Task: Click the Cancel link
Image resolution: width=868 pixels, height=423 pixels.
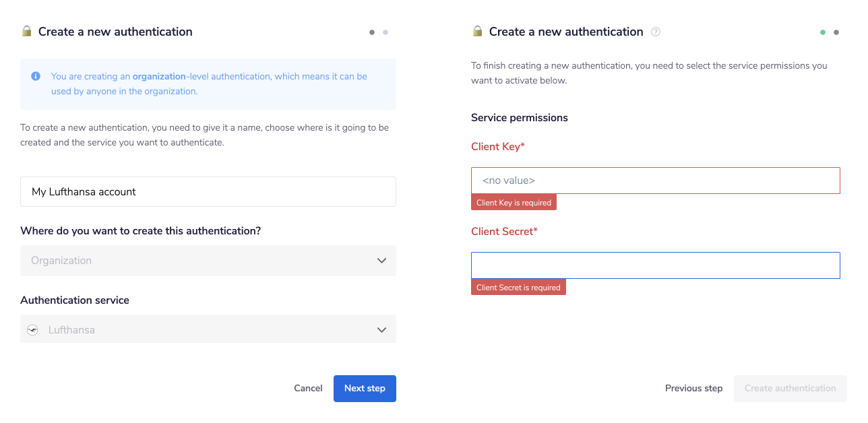Action: tap(308, 388)
